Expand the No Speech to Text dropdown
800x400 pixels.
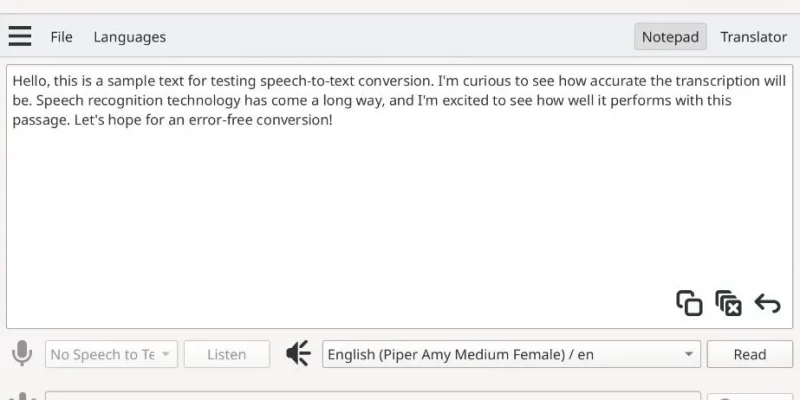[111, 354]
